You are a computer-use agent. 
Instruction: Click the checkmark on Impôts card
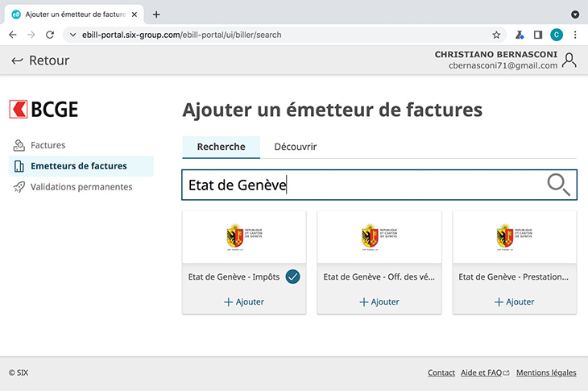point(292,277)
